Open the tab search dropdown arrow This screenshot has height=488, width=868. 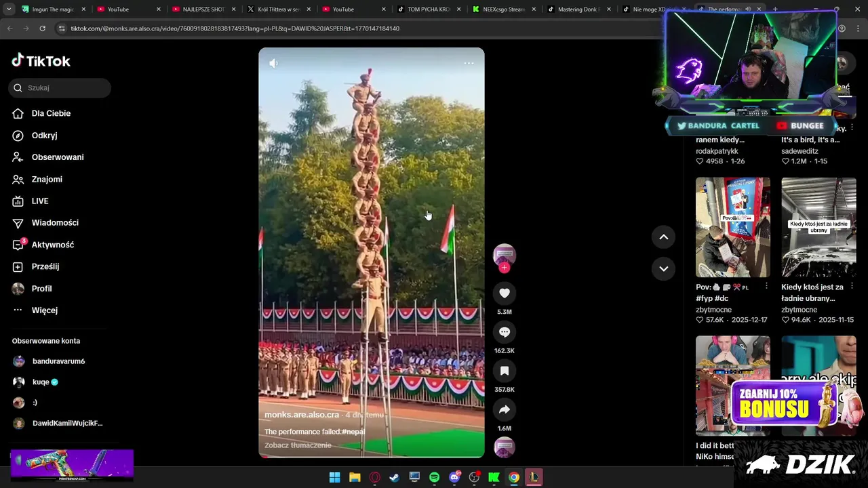9,9
